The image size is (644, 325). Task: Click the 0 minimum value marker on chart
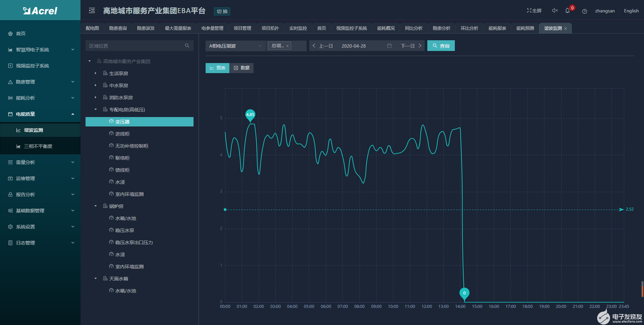coord(464,293)
